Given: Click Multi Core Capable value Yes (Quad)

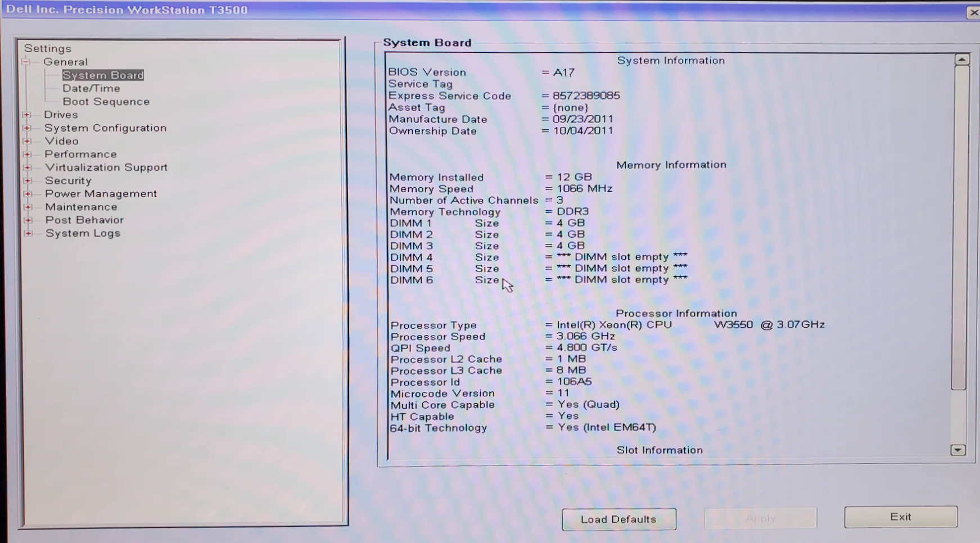Looking at the screenshot, I should [589, 405].
